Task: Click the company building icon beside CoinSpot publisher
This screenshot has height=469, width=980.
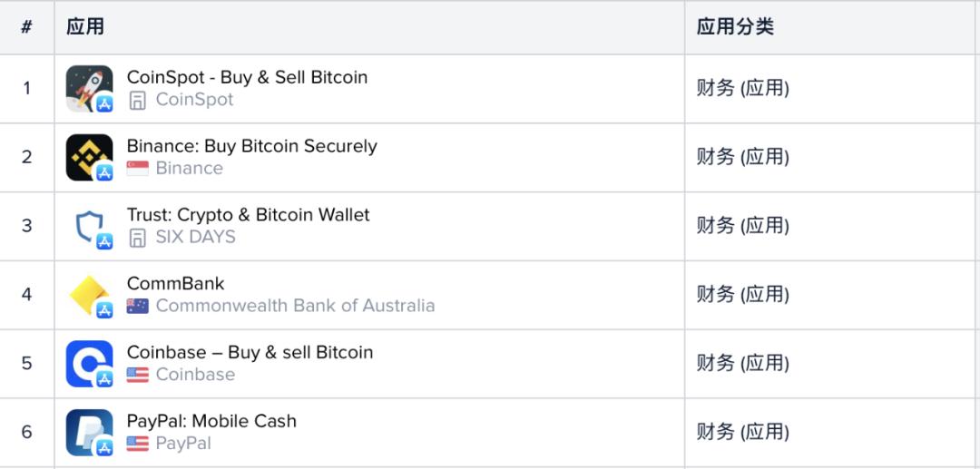Action: (x=138, y=100)
